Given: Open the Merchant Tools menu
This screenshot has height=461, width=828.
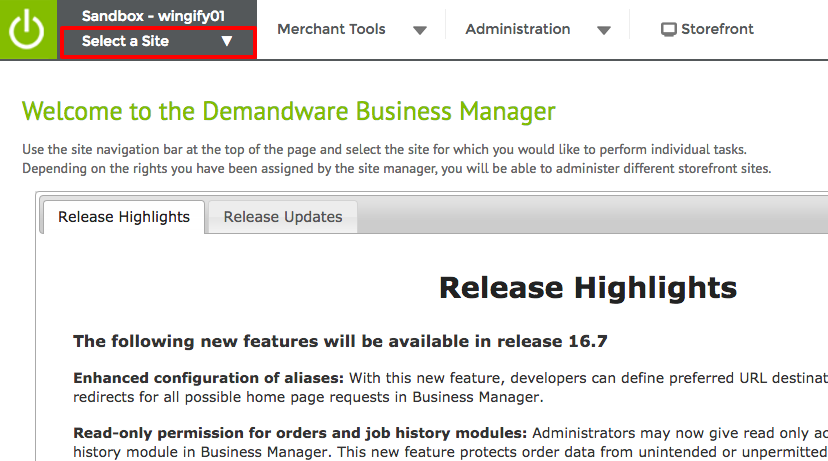Looking at the screenshot, I should coord(331,29).
